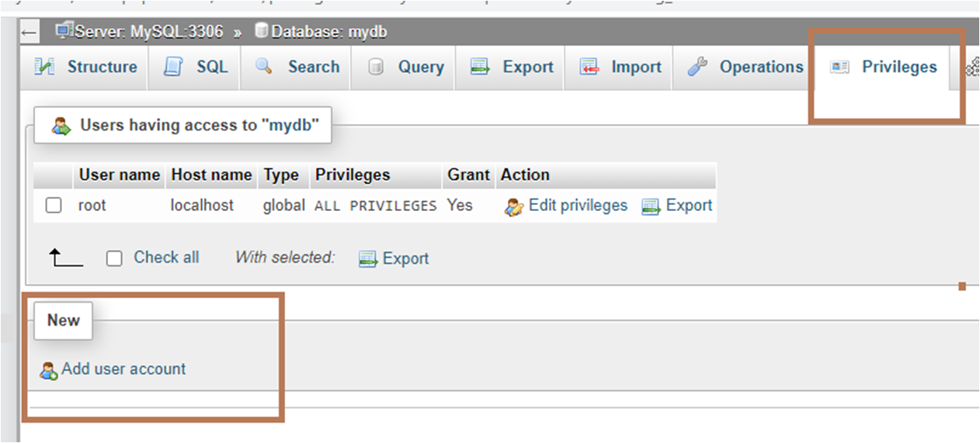Open the Edit privileges link for root
The image size is (980, 443).
tap(577, 206)
